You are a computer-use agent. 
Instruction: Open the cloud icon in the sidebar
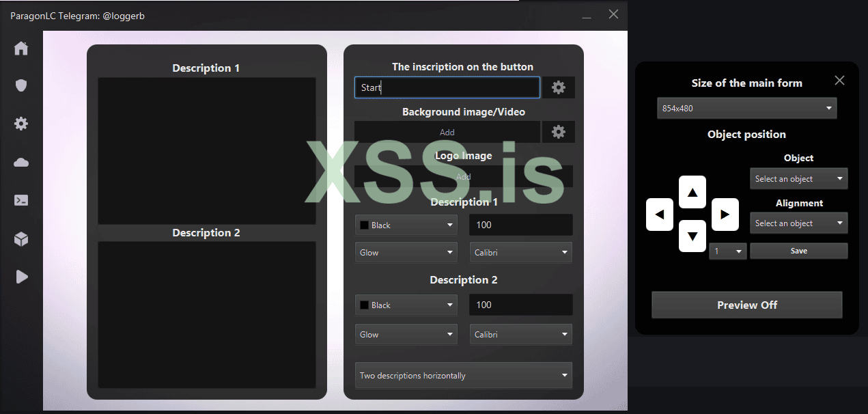tap(21, 163)
